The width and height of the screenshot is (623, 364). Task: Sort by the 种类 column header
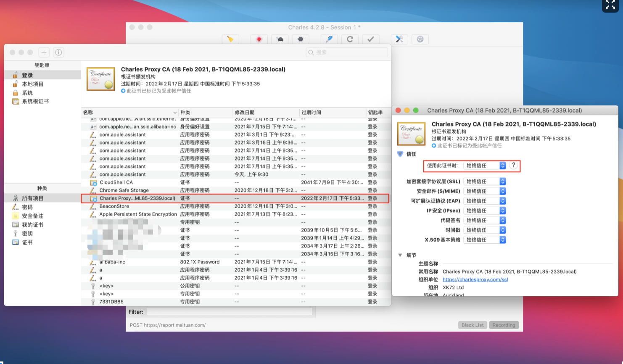206,113
